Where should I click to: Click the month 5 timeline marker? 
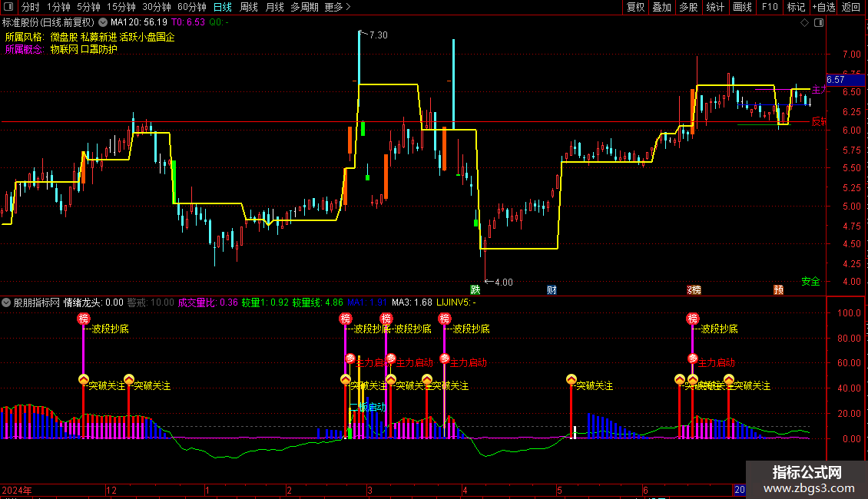click(x=560, y=490)
